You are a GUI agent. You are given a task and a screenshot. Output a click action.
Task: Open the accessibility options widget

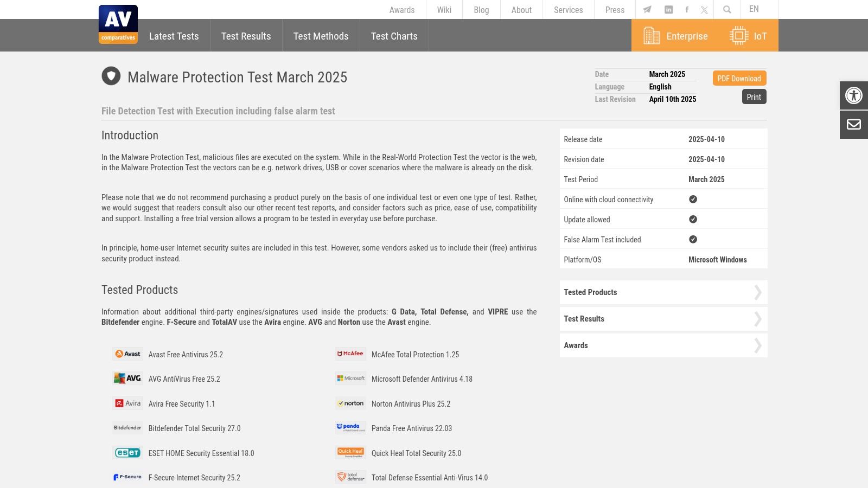point(854,95)
